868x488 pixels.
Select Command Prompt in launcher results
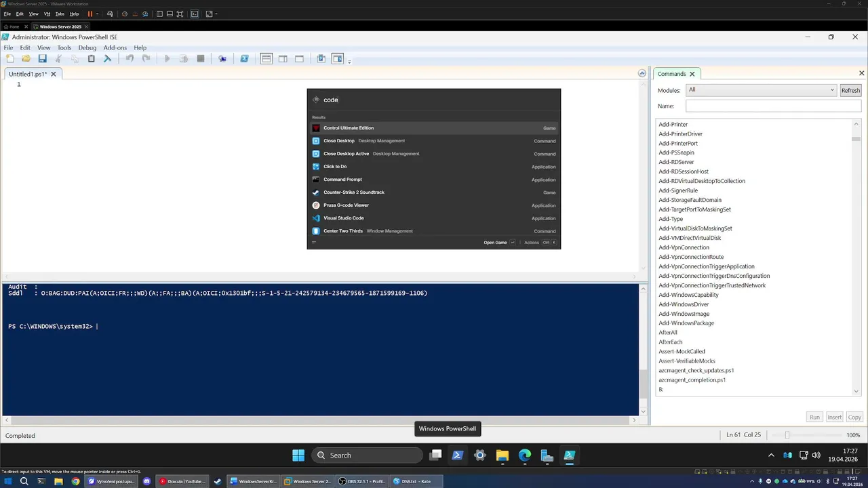(x=434, y=180)
